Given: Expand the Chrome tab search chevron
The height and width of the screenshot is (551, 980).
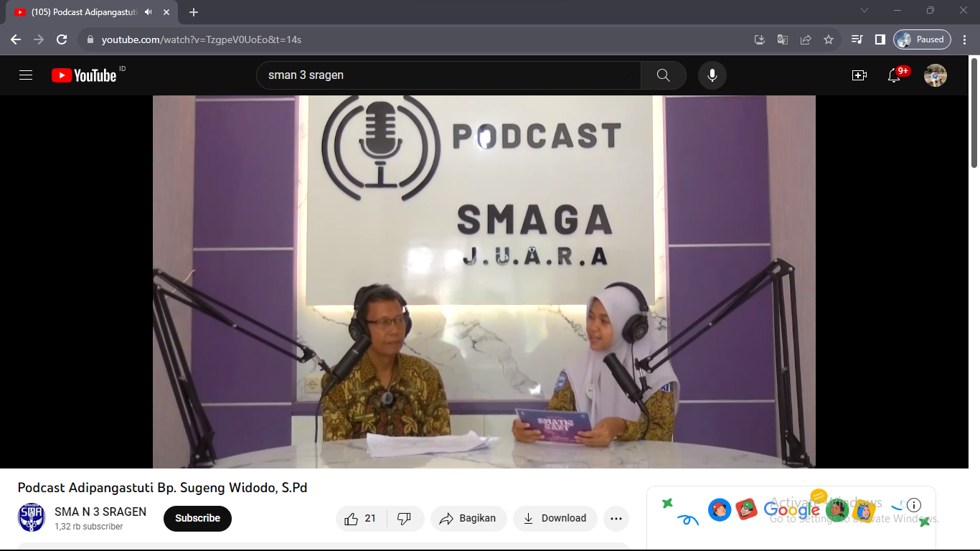Looking at the screenshot, I should 864,11.
